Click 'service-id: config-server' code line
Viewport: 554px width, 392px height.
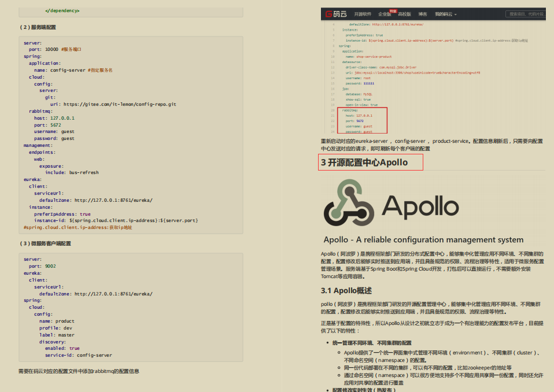click(79, 355)
